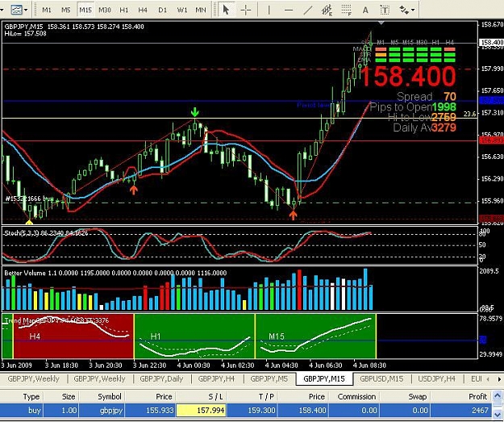Open the GBPJPY,Daily chart tab
Image resolution: width=504 pixels, height=422 pixels.
[x=161, y=379]
